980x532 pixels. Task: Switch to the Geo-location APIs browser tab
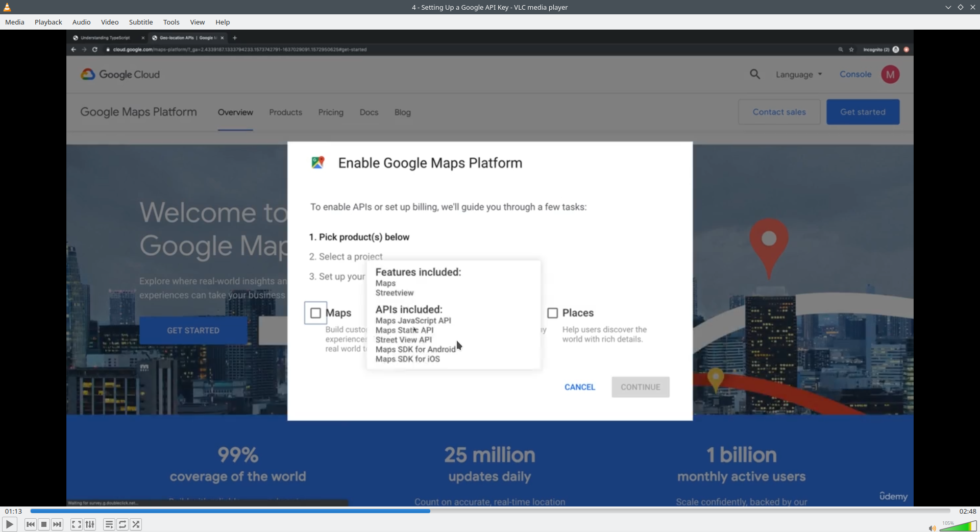click(x=187, y=38)
